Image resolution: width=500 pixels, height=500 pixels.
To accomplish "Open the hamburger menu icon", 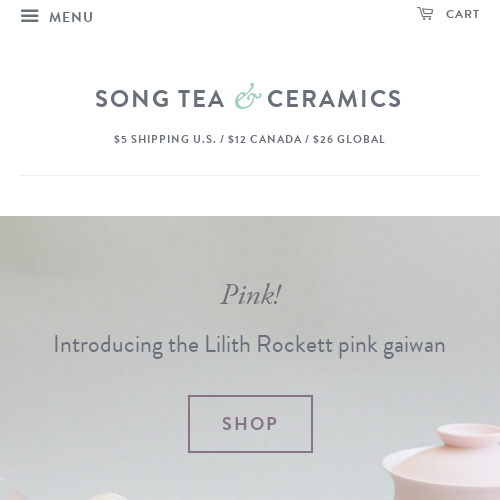I will click(x=30, y=16).
